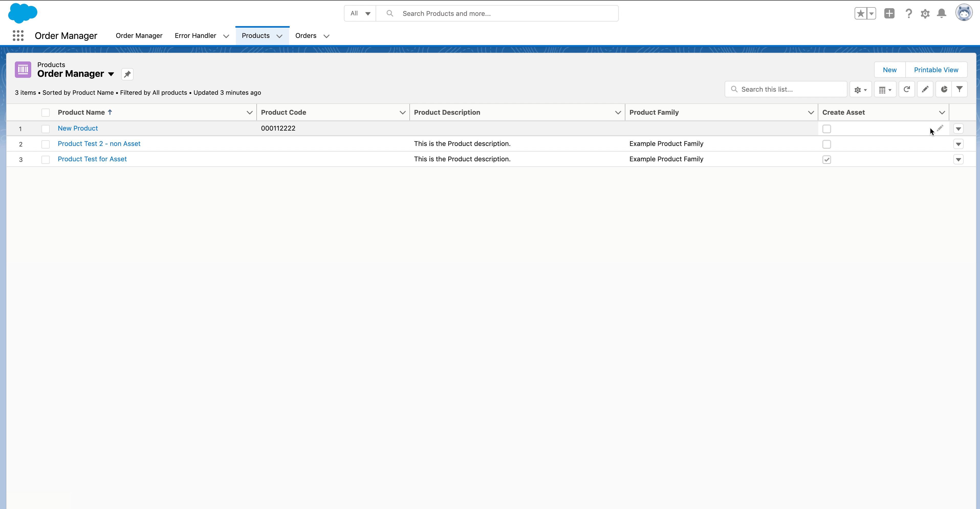Open notifications bell
This screenshot has width=980, height=509.
click(x=942, y=14)
